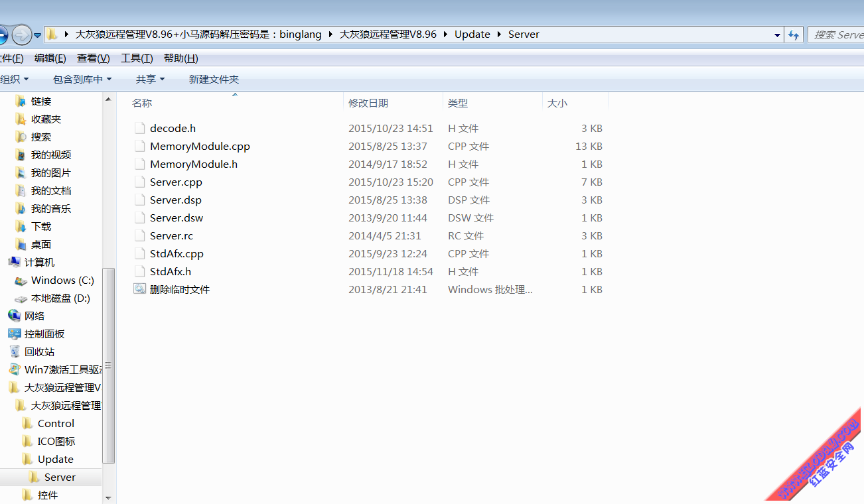Click the Update breadcrumb in address bar
This screenshot has width=864, height=504.
(472, 34)
